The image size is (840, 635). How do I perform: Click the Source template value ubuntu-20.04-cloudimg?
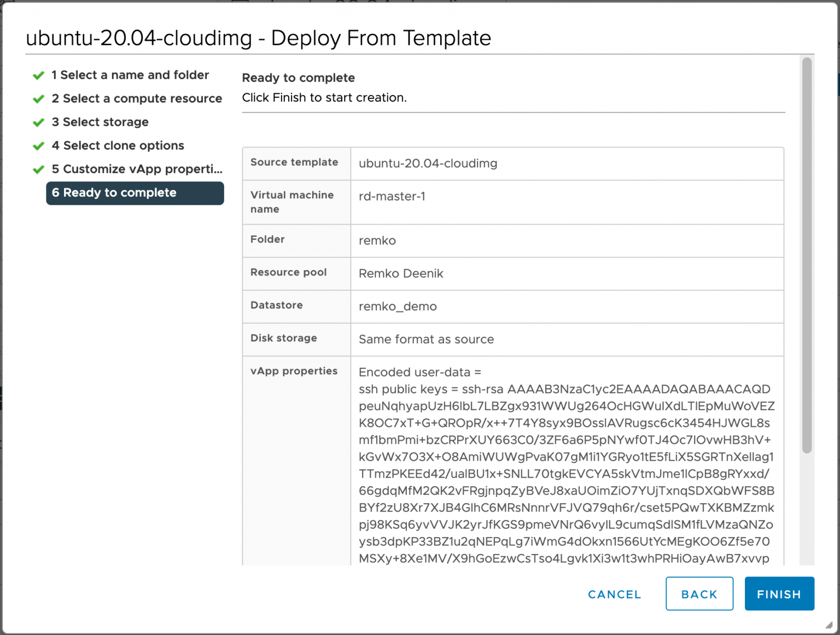click(428, 163)
